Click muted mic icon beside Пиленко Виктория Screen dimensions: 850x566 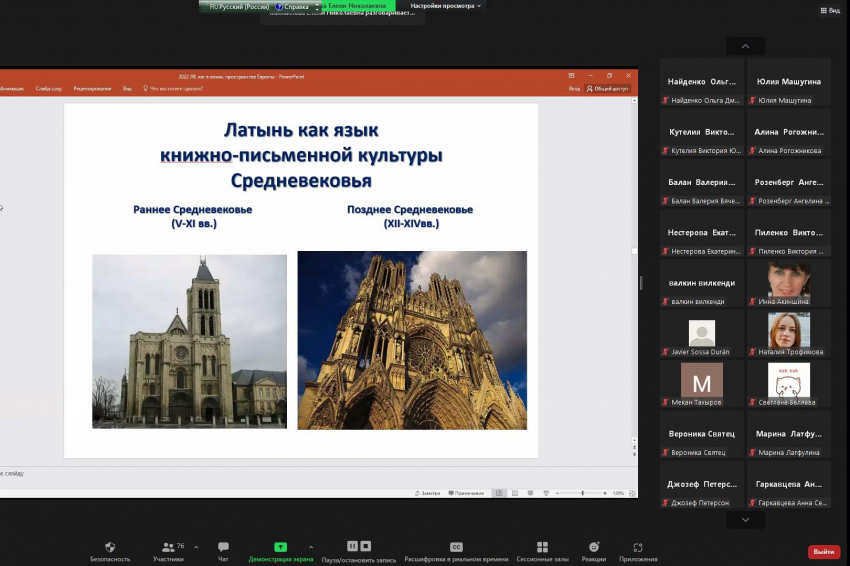pos(752,252)
